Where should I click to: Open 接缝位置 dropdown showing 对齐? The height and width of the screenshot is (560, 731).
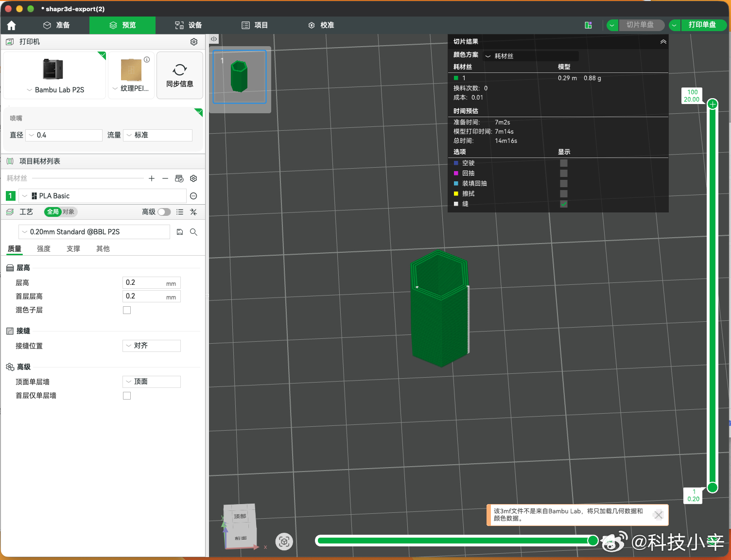pos(152,346)
